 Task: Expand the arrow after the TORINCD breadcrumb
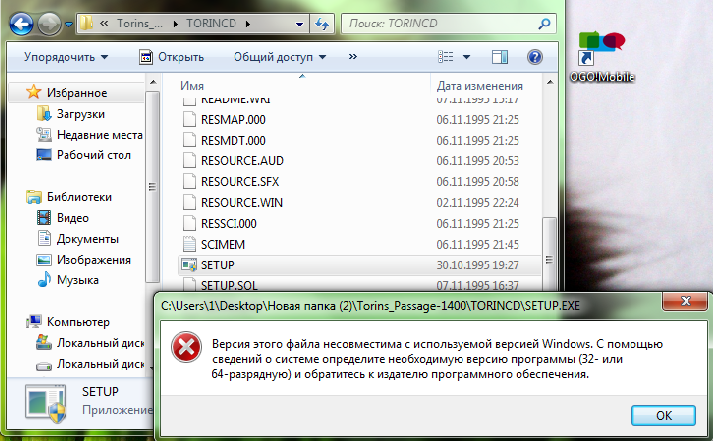[248, 24]
